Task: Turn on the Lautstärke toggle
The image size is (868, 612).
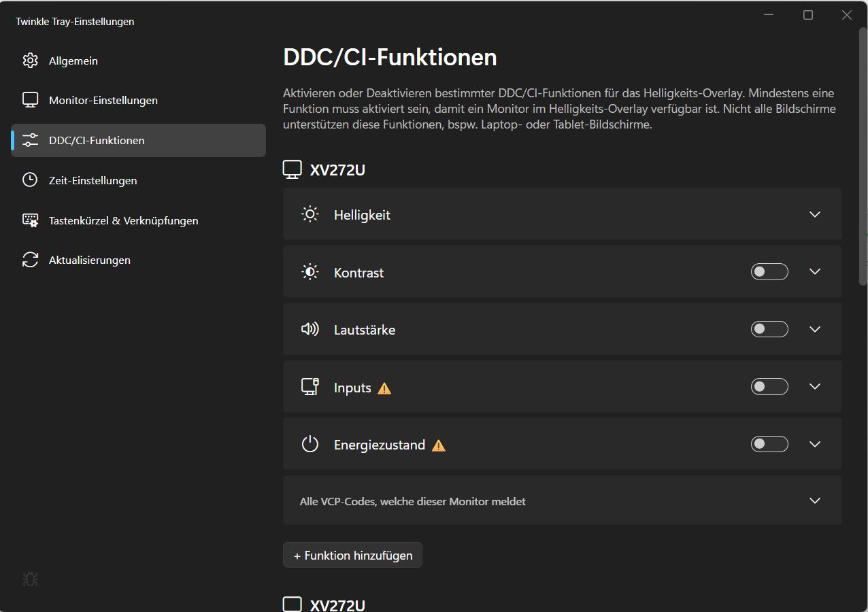Action: (x=769, y=329)
